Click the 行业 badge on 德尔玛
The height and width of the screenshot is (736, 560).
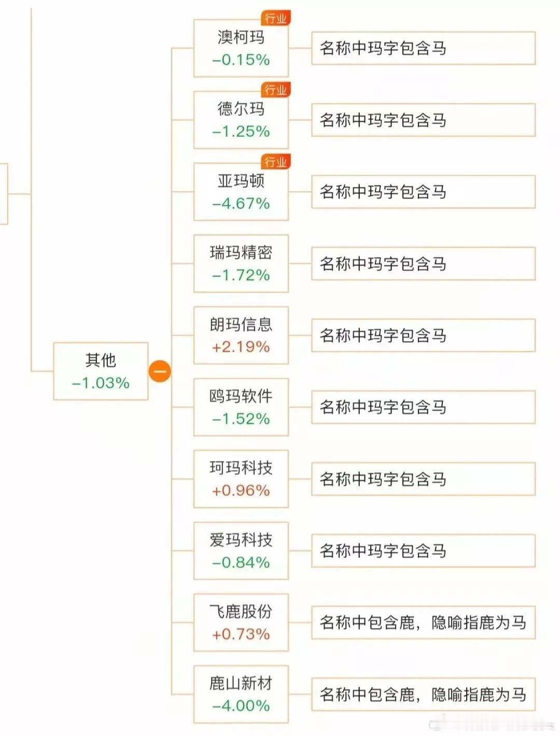(275, 90)
